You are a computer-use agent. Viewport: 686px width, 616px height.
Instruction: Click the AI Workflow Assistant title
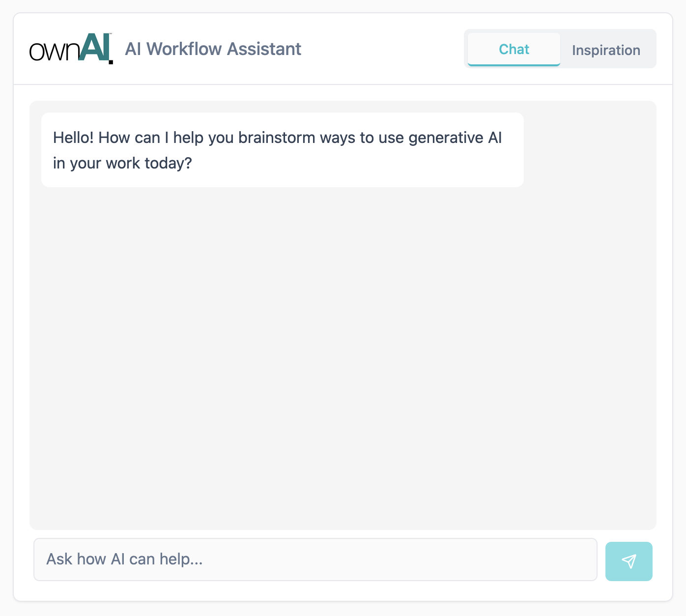213,49
